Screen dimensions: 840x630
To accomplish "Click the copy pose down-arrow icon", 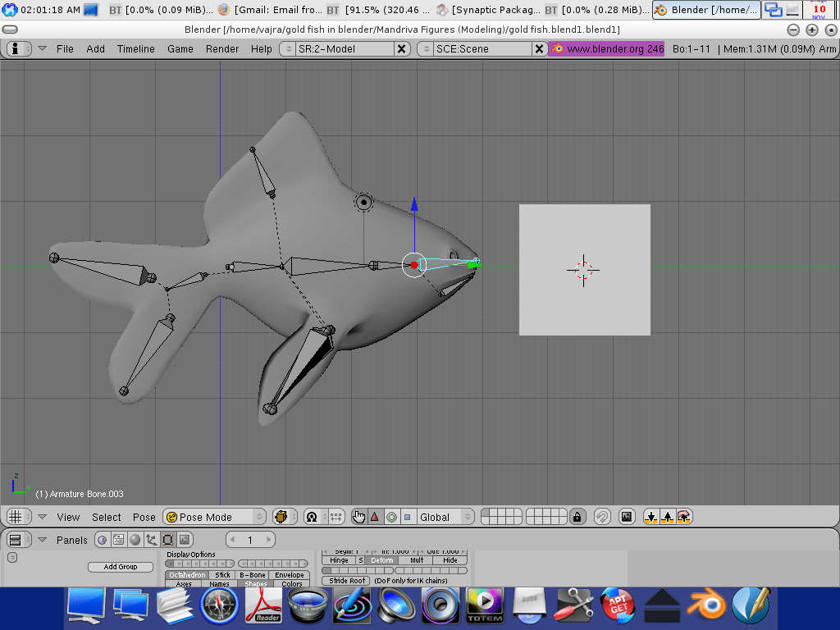I will coord(651,517).
